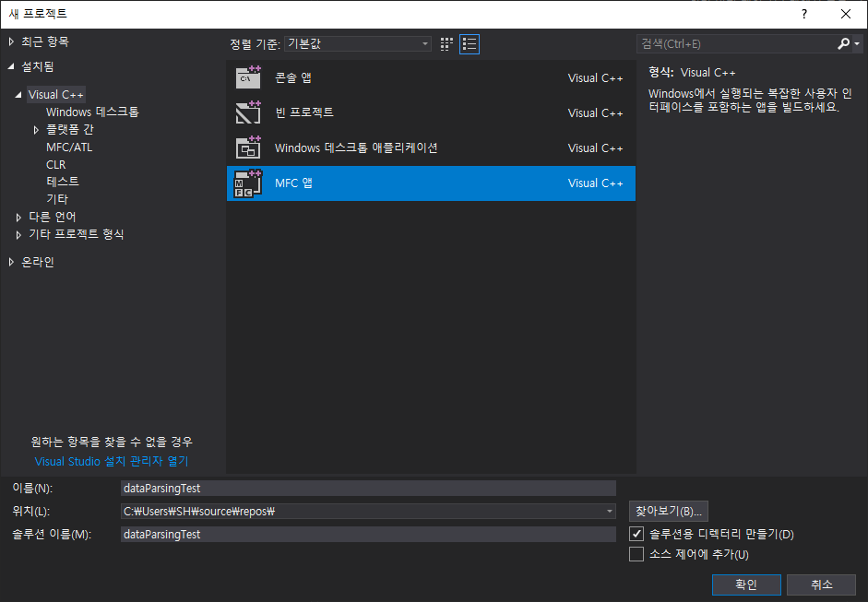868x602 pixels.
Task: Click the 다른 언어 label
Action: 52,217
